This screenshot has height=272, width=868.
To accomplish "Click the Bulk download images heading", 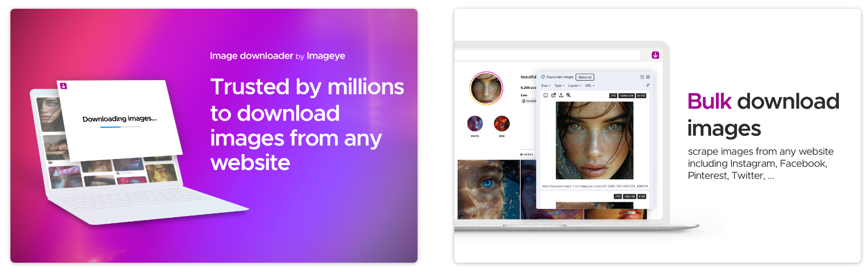I will pos(763,115).
